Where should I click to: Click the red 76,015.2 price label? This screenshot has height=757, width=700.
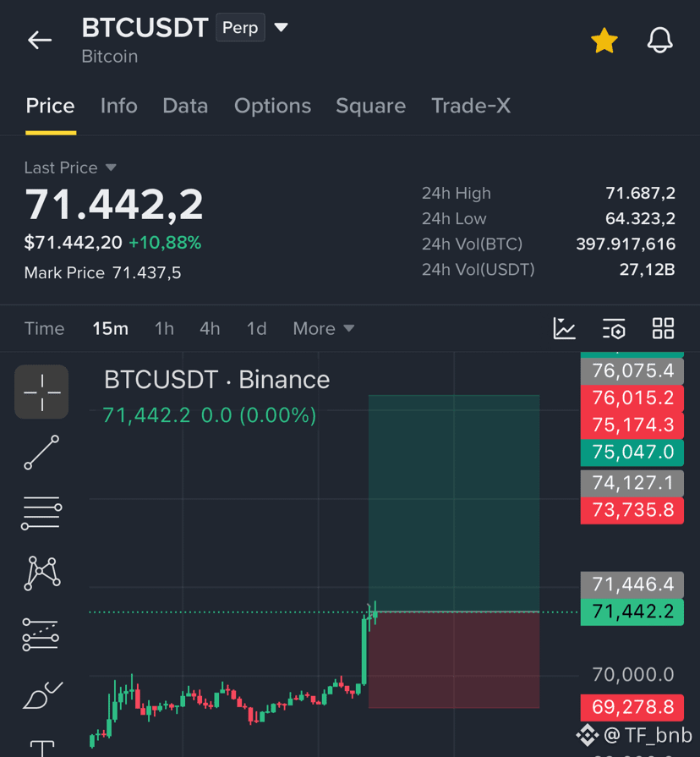[632, 398]
